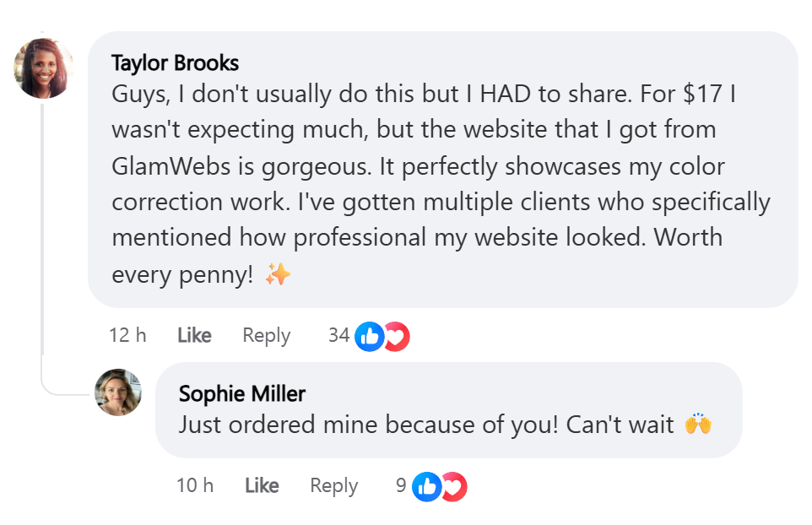Like Taylor Brooks' comment
This screenshot has width=812, height=525.
click(x=194, y=336)
